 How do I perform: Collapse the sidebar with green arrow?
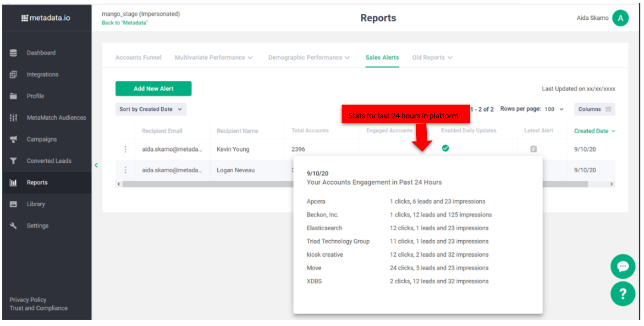[x=96, y=165]
